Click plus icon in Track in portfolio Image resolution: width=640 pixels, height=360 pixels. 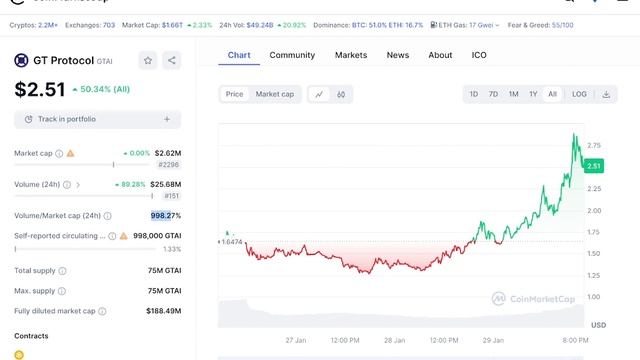coord(167,119)
